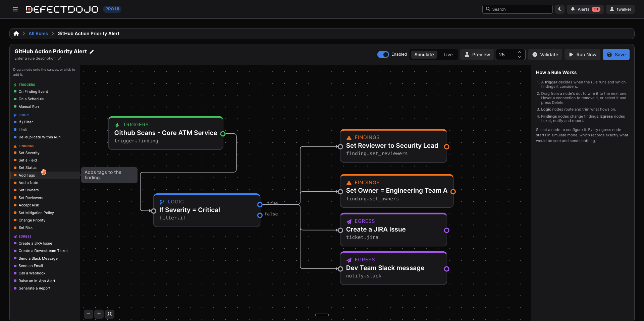Click the logic node's true output dot
644x321 pixels.
coord(260,204)
